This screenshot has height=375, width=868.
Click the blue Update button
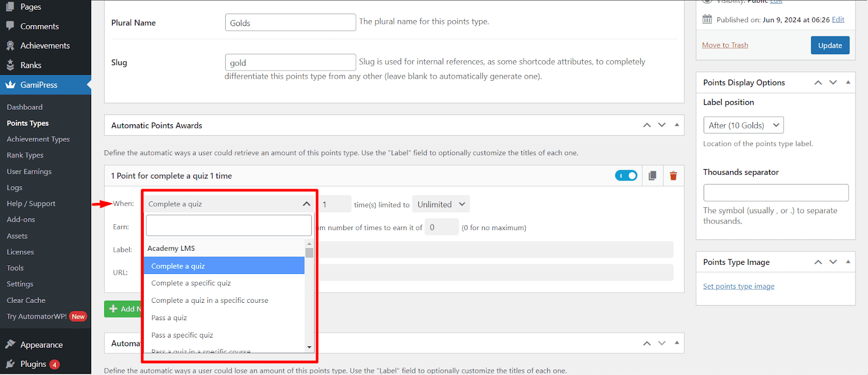(x=830, y=46)
